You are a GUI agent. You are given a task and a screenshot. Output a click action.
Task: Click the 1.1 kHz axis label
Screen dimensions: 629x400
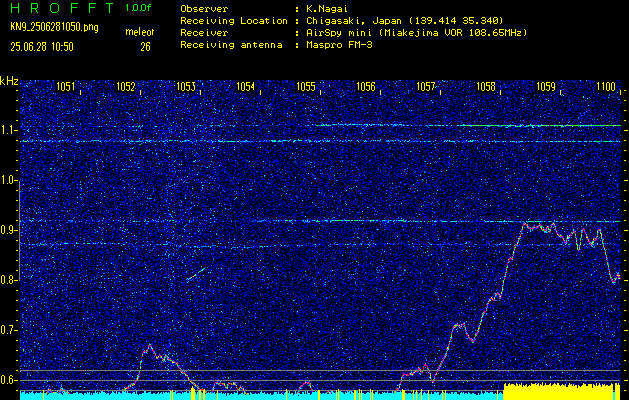coord(8,131)
